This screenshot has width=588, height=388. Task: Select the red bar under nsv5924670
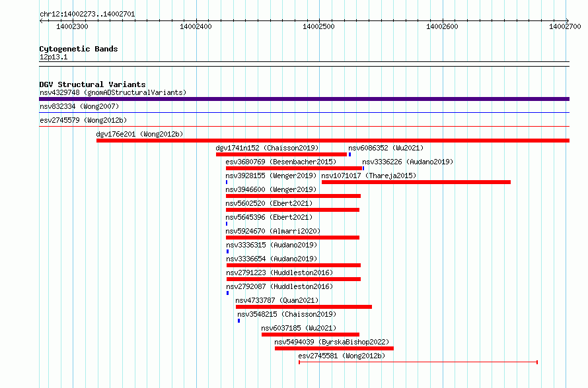pyautogui.click(x=293, y=238)
